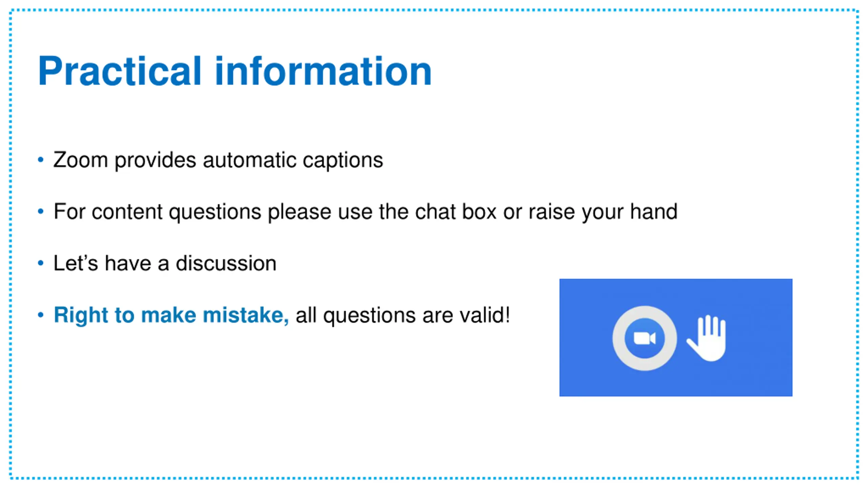Click the Zoom video camera logo

[x=645, y=338]
